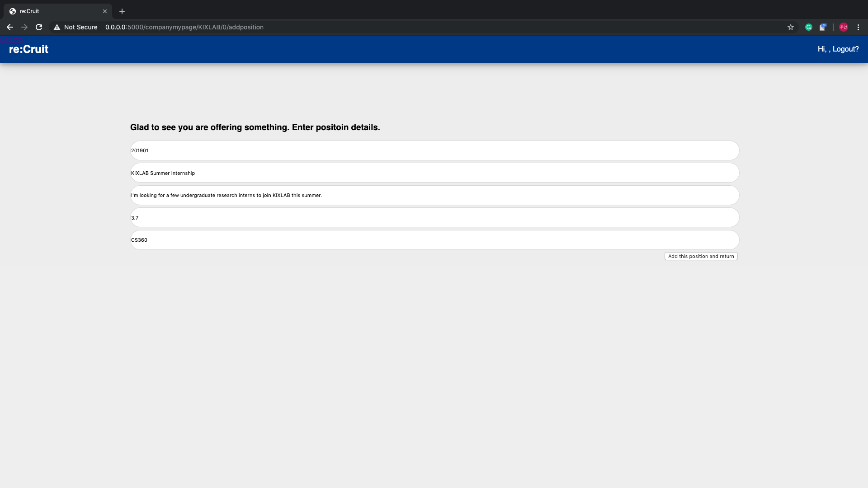Click the browser forward arrow
The height and width of the screenshot is (488, 868).
click(x=24, y=27)
